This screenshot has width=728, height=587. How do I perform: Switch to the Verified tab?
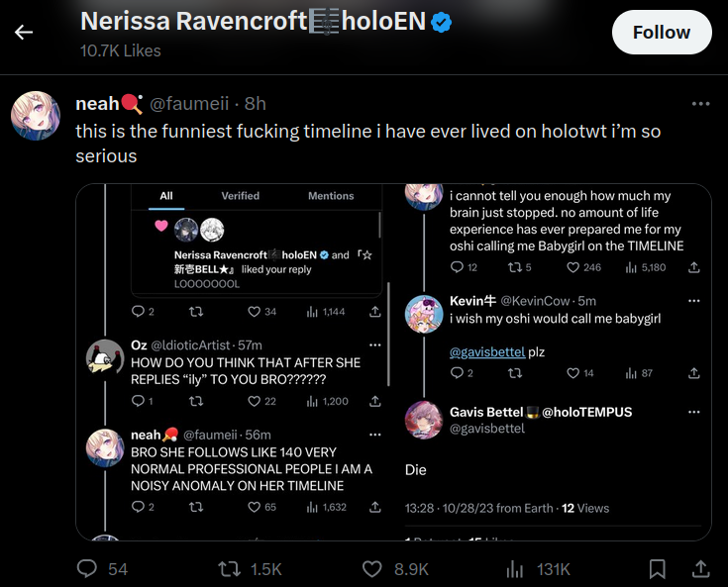coord(241,196)
